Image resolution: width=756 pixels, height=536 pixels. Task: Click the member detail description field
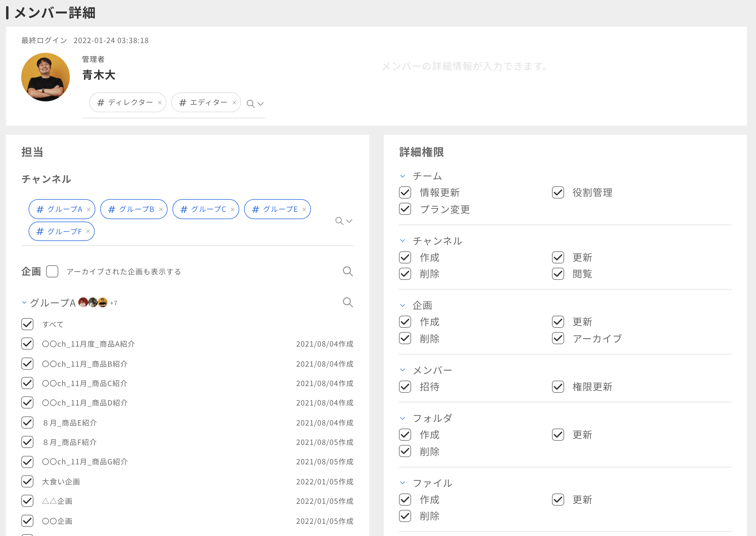[465, 66]
